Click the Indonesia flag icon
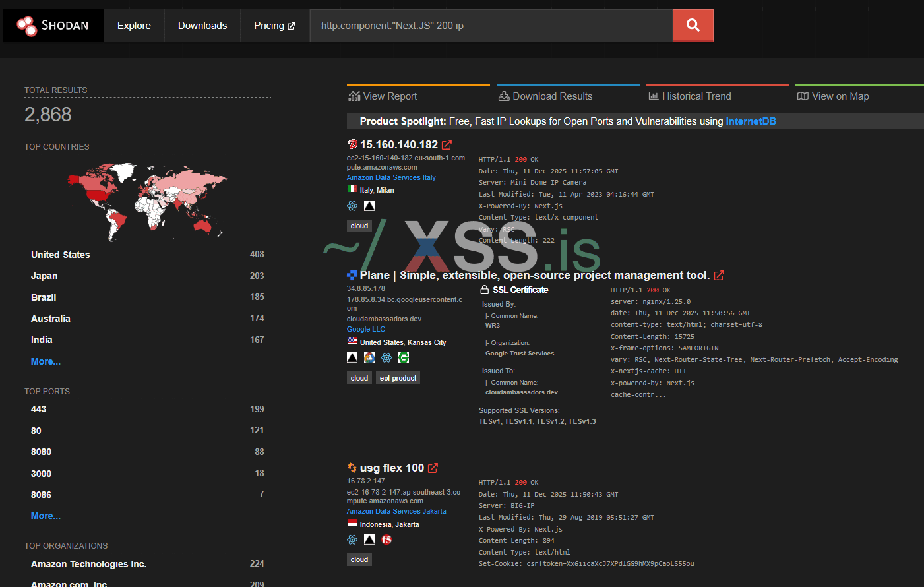 (352, 523)
